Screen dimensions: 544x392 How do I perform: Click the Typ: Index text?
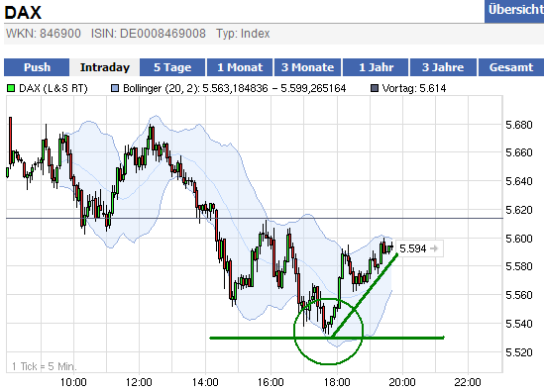click(243, 34)
